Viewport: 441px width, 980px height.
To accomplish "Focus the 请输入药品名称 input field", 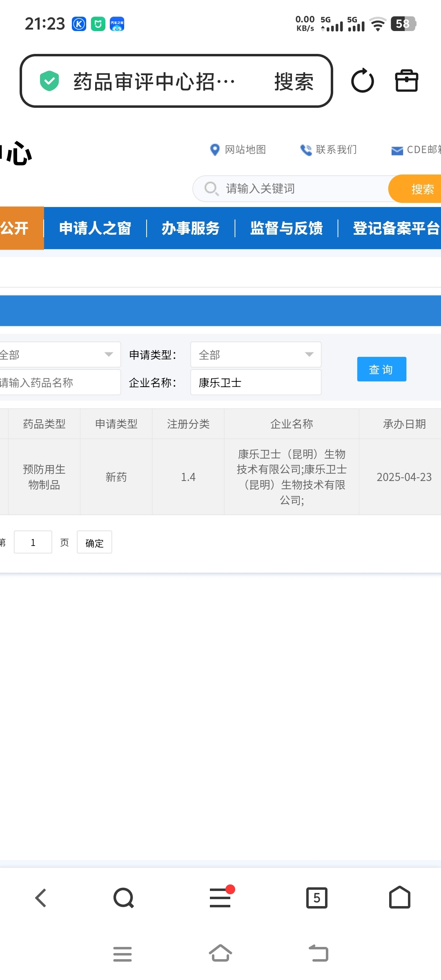I will pyautogui.click(x=60, y=382).
